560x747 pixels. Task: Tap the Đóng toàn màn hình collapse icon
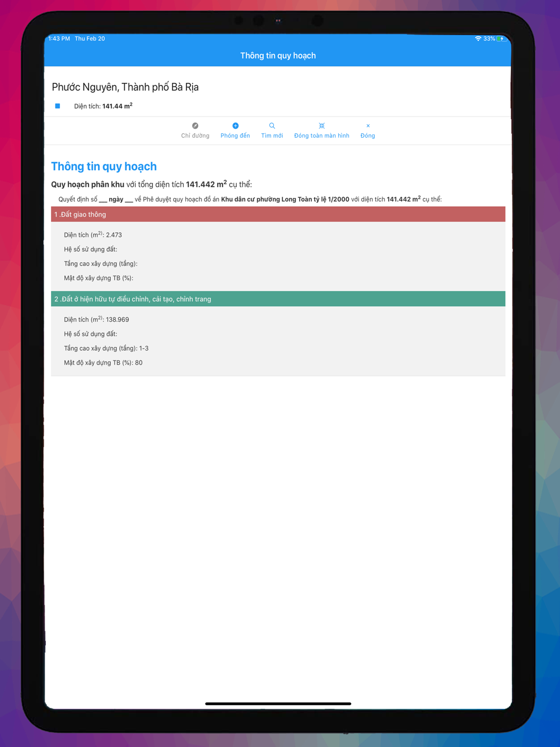click(x=321, y=126)
